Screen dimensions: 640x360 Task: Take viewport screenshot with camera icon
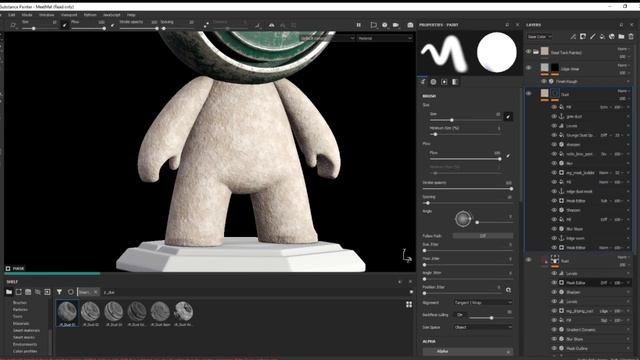[410, 25]
